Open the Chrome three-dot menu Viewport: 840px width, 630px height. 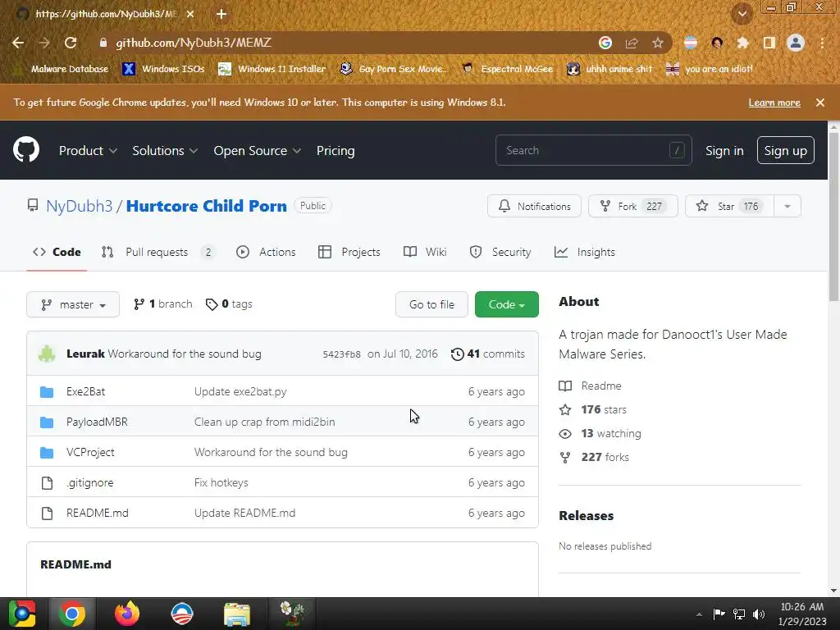pos(822,43)
